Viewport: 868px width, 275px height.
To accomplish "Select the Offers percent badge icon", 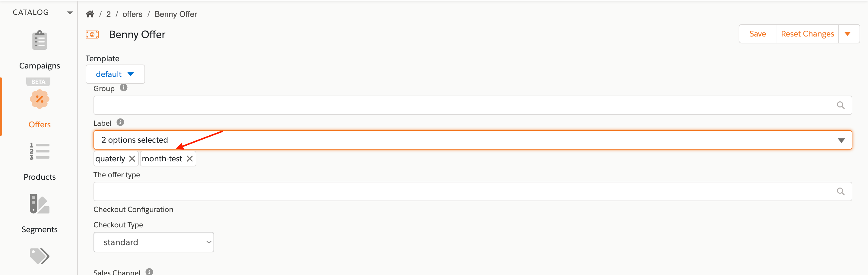I will click(x=40, y=99).
